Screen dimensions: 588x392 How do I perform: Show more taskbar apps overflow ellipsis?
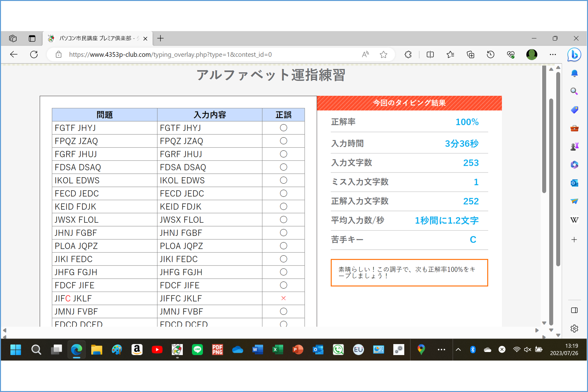click(x=441, y=350)
